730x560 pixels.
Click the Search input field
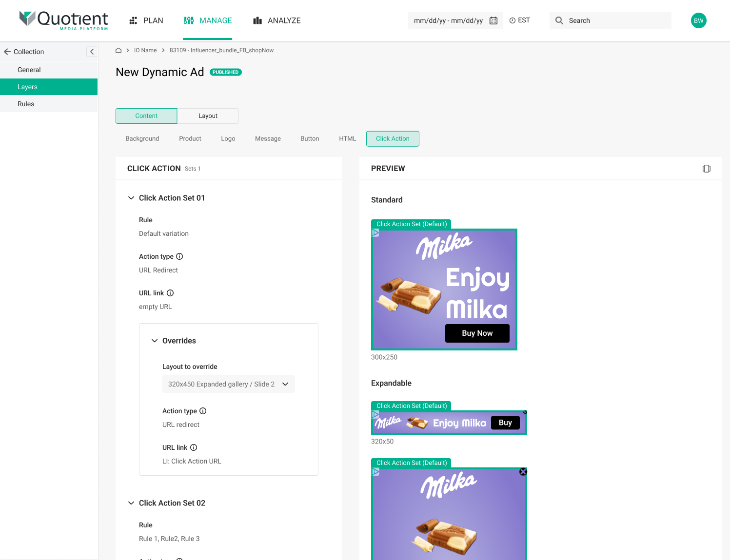point(611,20)
